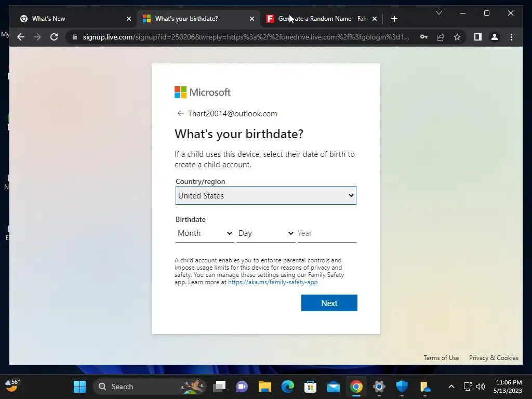Open the Windows Start menu
The height and width of the screenshot is (399, 532).
point(79,387)
